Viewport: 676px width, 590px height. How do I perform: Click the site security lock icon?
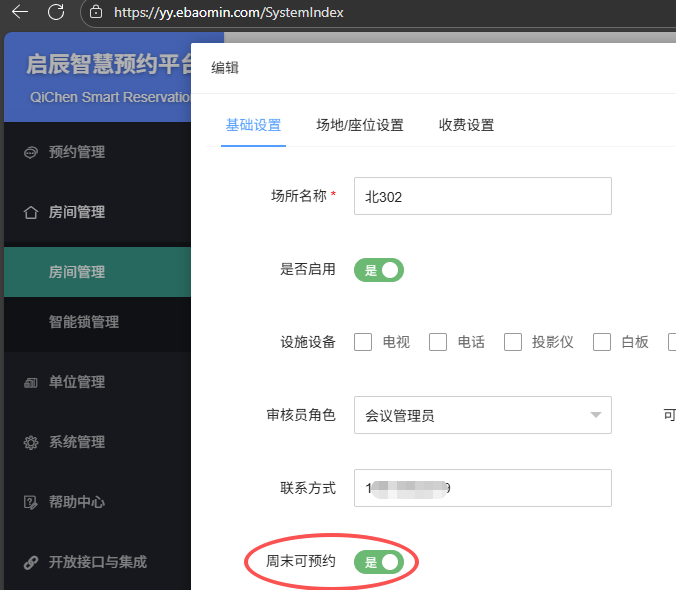[96, 13]
